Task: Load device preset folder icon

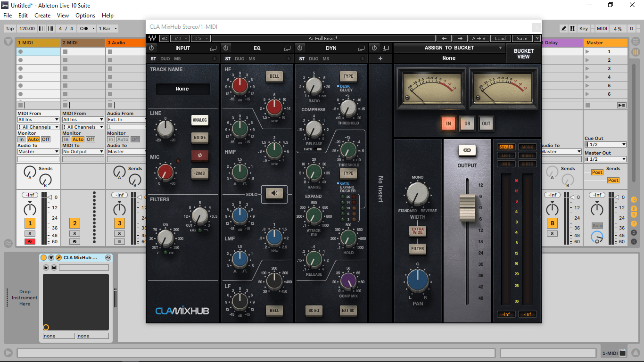Action: point(46,267)
